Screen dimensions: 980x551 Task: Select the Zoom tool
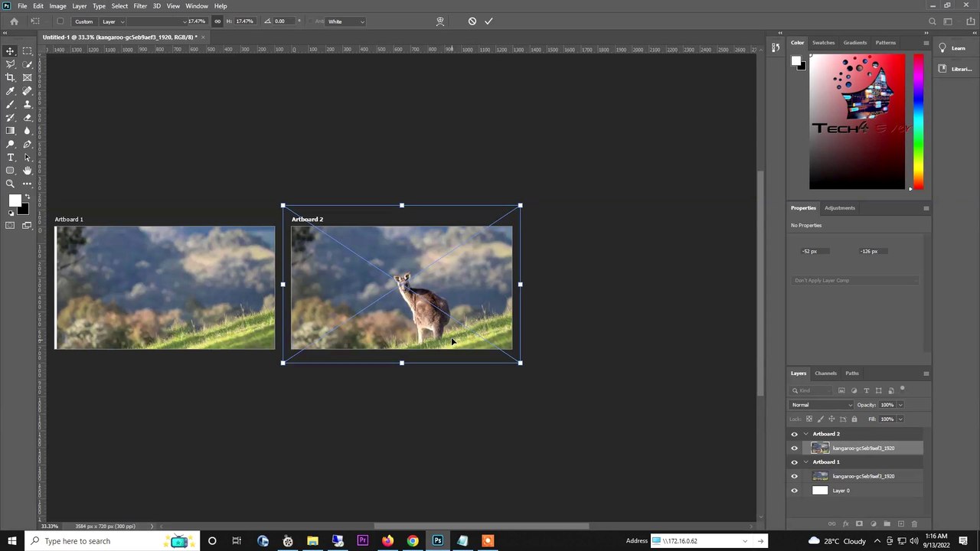point(11,184)
